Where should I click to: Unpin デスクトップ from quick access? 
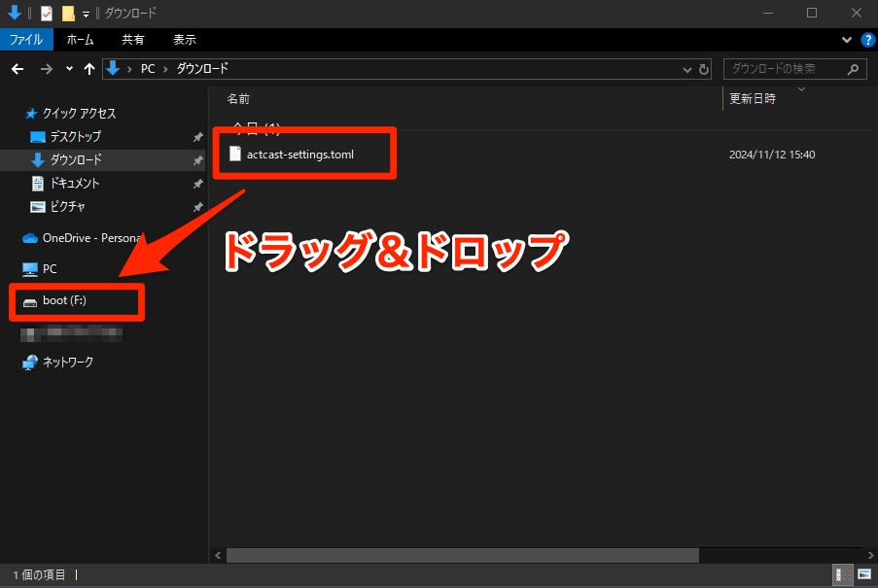(197, 136)
